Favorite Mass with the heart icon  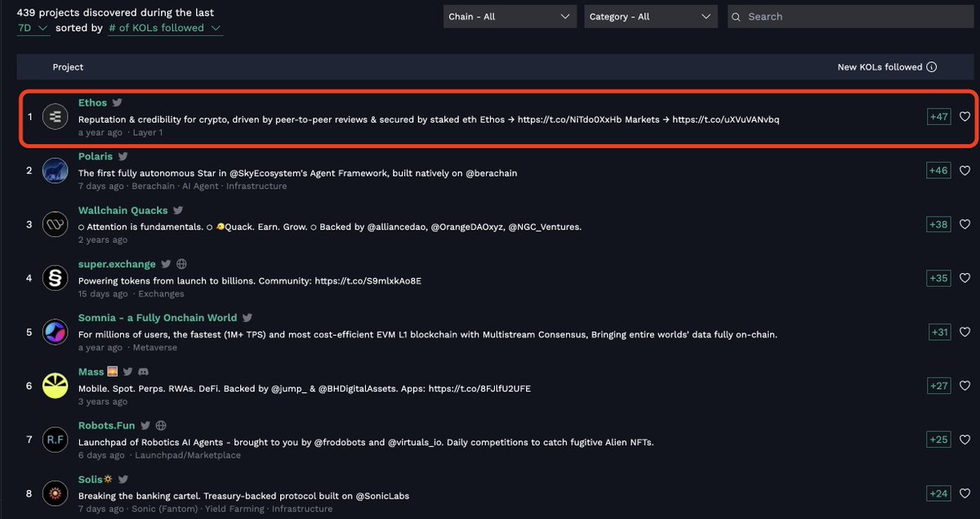coord(964,386)
